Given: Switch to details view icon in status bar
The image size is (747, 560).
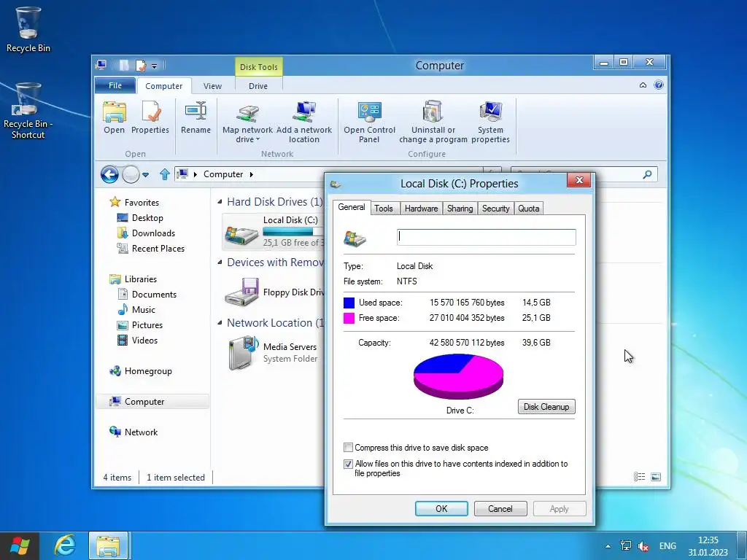Looking at the screenshot, I should 639,477.
